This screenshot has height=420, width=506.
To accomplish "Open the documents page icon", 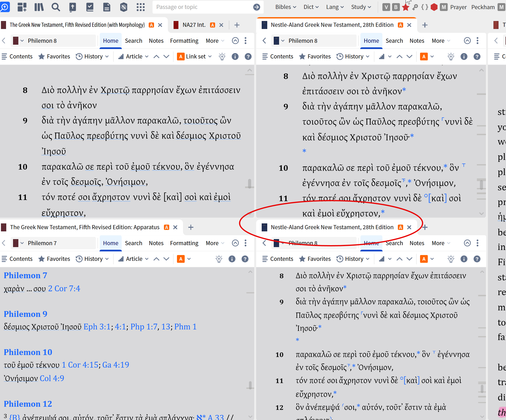I will point(107,7).
